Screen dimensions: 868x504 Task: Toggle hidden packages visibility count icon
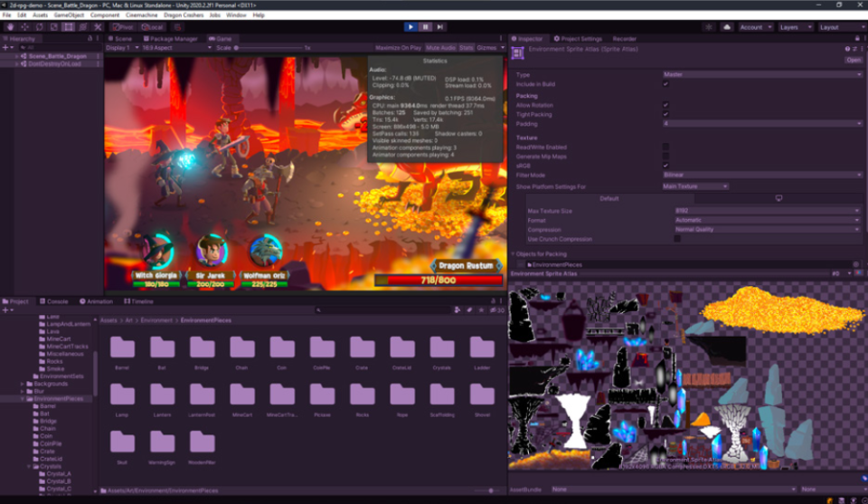pos(497,310)
